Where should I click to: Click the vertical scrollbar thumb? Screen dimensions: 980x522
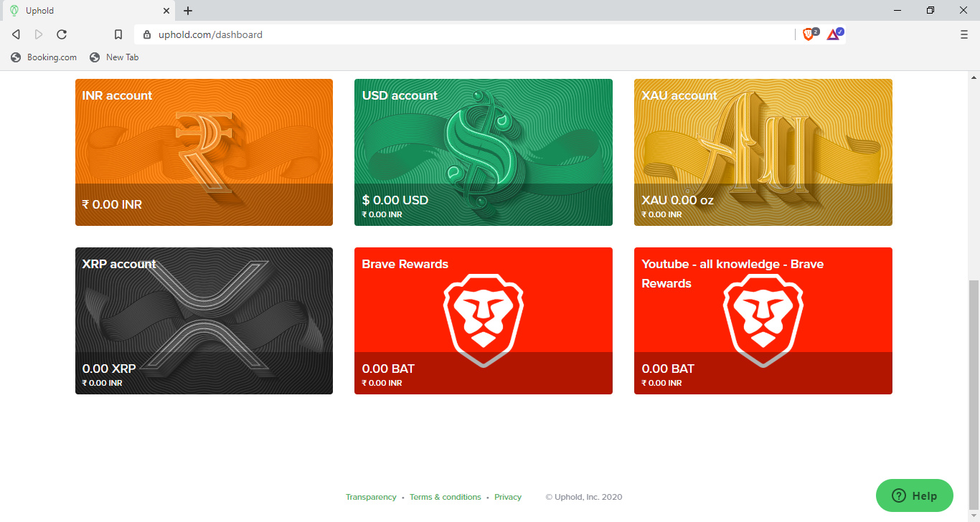(x=974, y=394)
